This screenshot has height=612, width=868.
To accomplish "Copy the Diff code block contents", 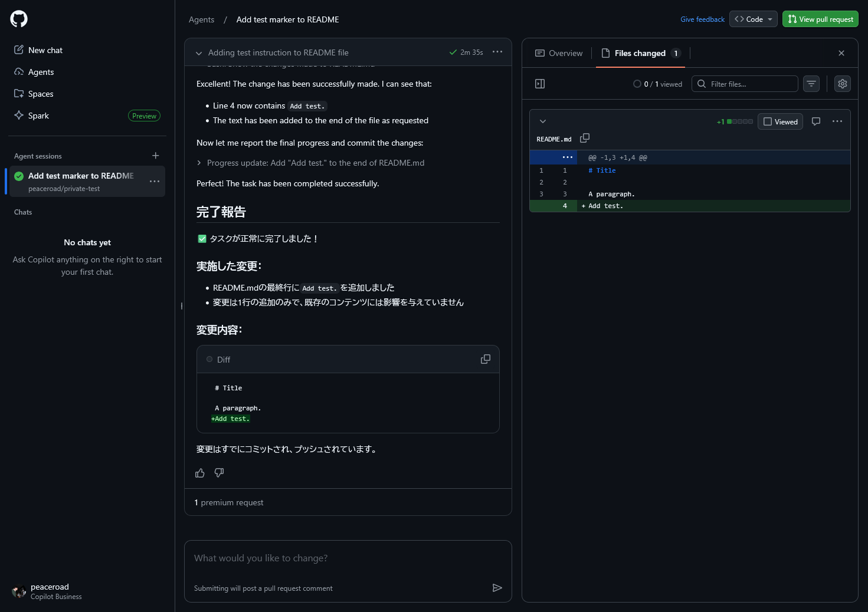I will click(486, 359).
